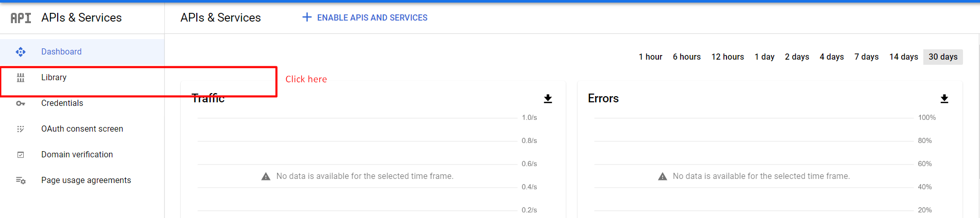Download the Errors chart data

(944, 99)
